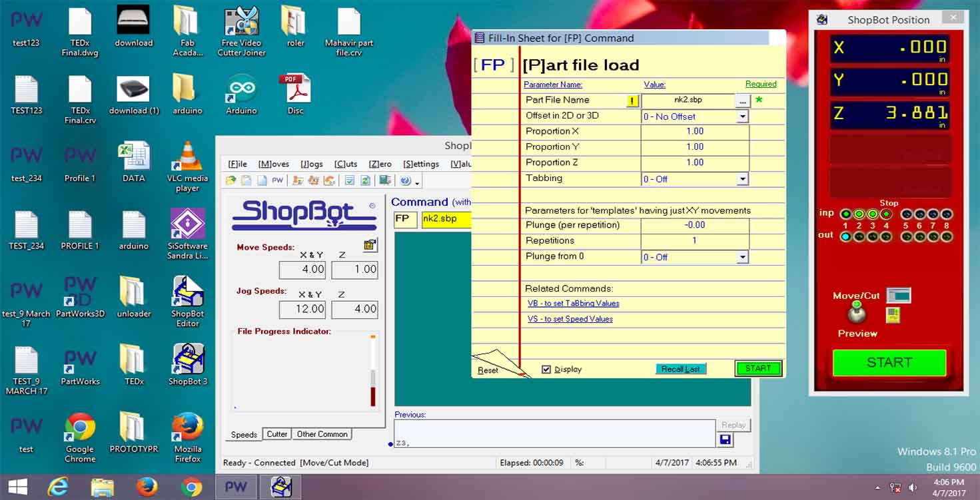
Task: Select the ShopBot 3 desktop shortcut
Action: 188,364
